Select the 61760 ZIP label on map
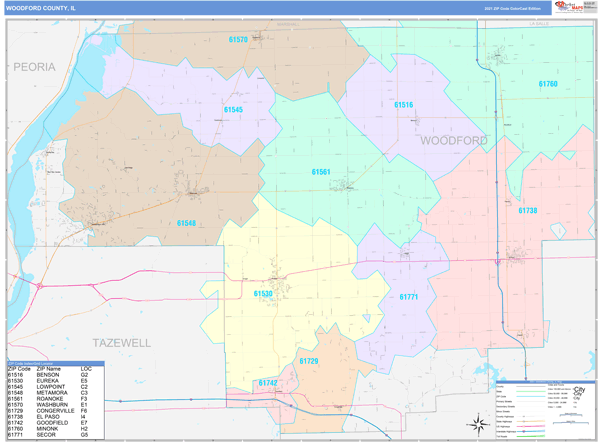Viewport: 600px width, 442px height. coord(548,84)
